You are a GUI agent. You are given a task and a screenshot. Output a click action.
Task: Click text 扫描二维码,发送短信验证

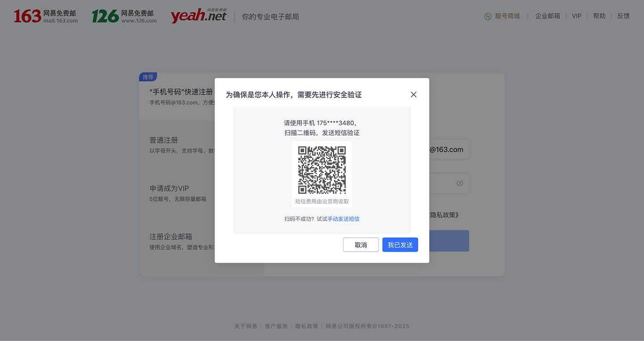pos(322,133)
